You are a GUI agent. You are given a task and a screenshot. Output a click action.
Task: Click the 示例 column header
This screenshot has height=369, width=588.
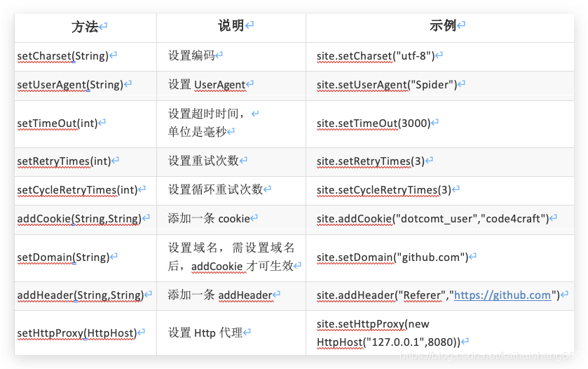(x=443, y=25)
